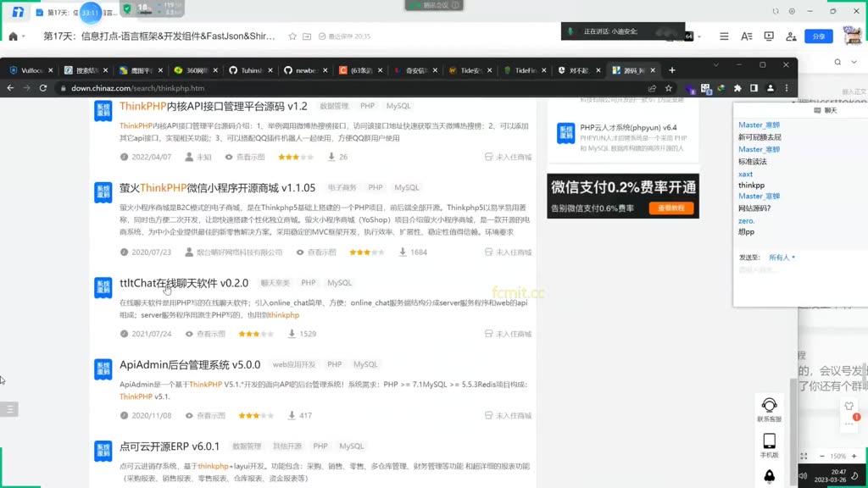Viewport: 868px width, 488px height.
Task: Open ApiAdmin后台管理系统 v5.0.0 link
Action: tap(190, 365)
